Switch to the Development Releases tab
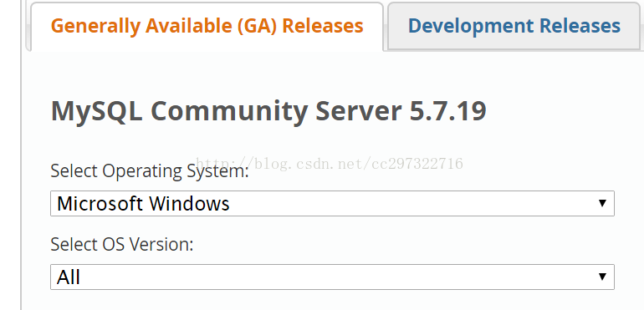Screen dimensions: 644x310 click(514, 26)
